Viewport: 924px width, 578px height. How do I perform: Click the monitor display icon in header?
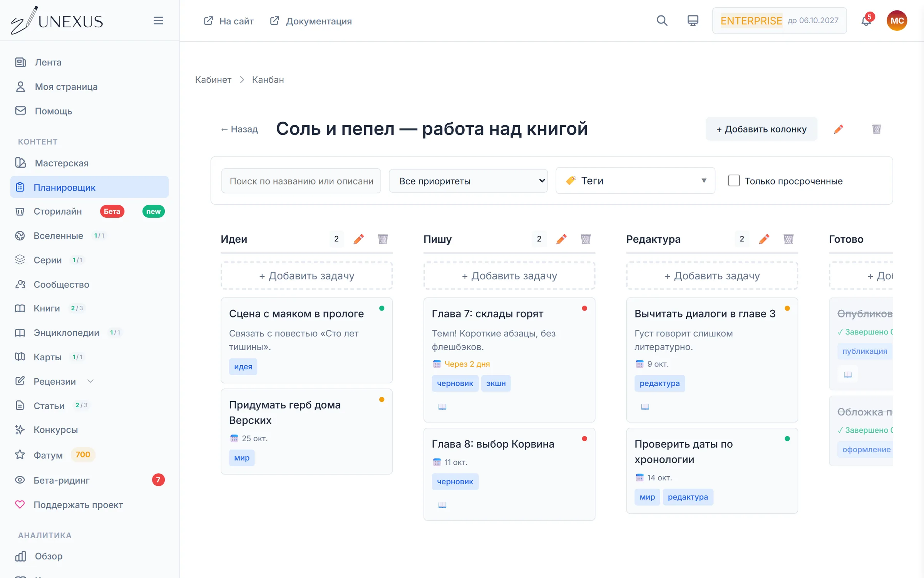pos(693,20)
